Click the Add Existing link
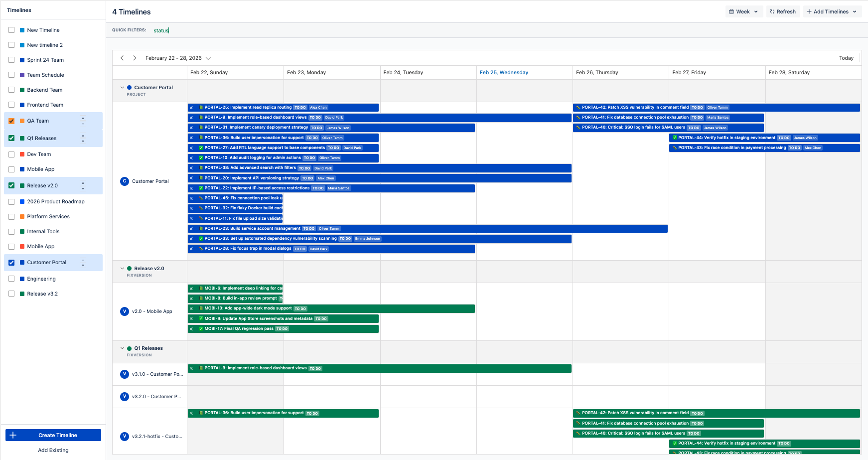Image resolution: width=868 pixels, height=460 pixels. [53, 450]
